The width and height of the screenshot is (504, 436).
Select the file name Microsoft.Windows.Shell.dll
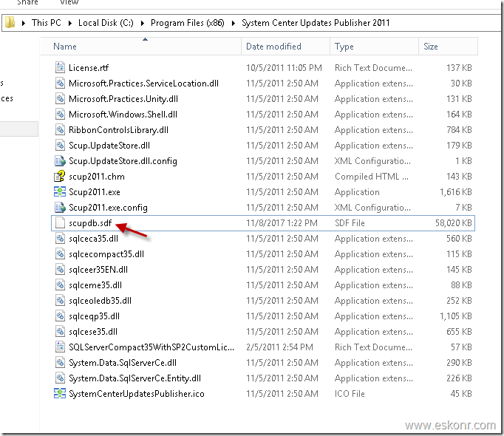coord(123,114)
